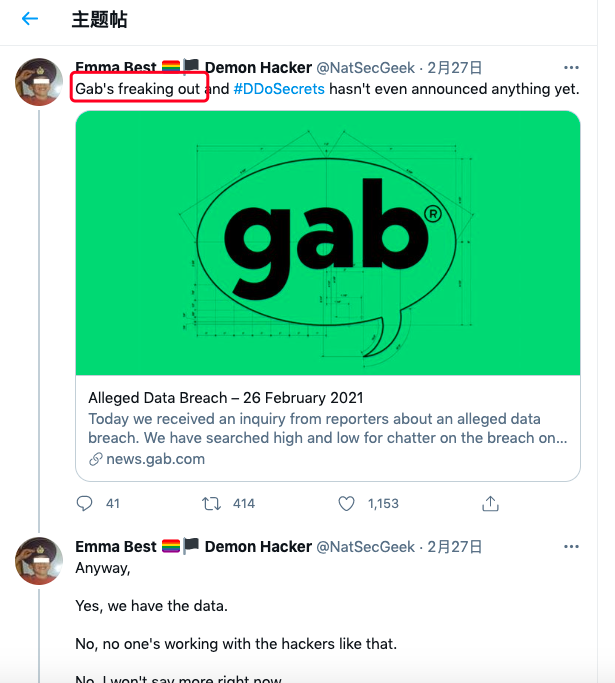
Task: Click @NatSecGeek handle on first tweet
Action: (x=365, y=68)
